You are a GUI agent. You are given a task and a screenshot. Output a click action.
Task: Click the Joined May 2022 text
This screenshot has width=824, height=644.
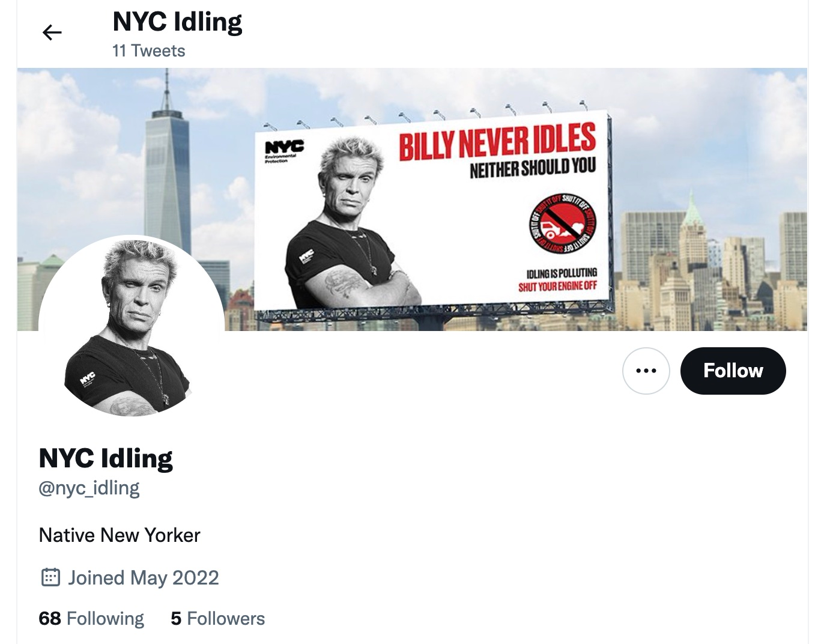tap(143, 577)
